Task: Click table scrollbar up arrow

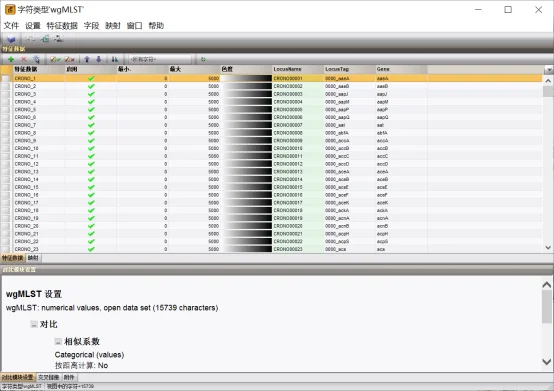Action: [548, 81]
